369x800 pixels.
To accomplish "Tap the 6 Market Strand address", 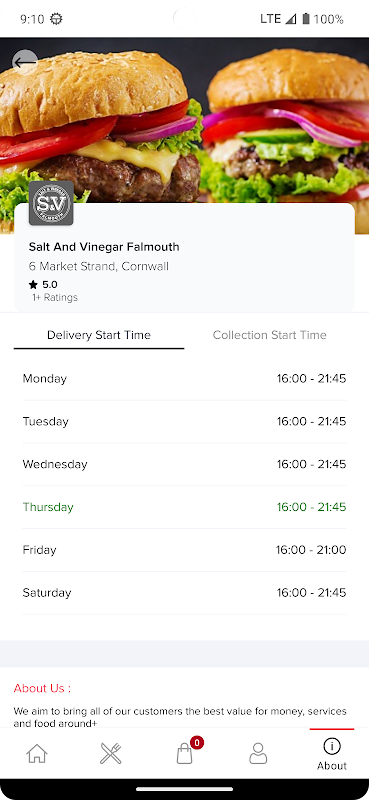I will (x=99, y=266).
